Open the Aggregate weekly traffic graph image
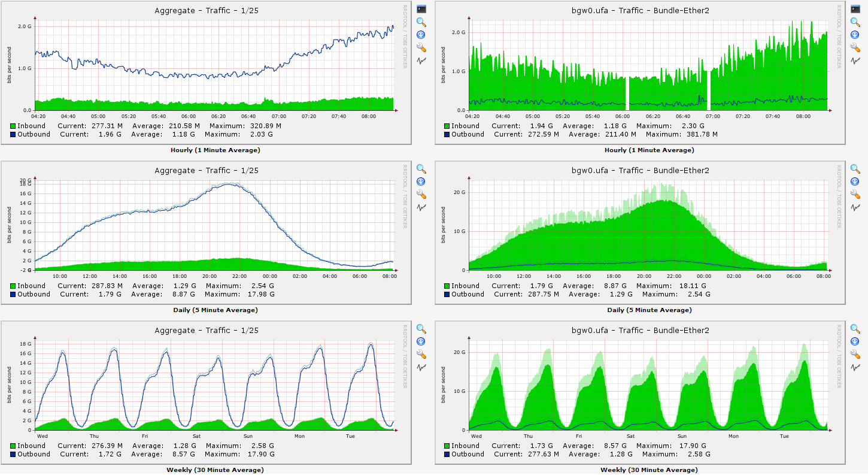Screen dimensions: 868x475 click(207, 392)
